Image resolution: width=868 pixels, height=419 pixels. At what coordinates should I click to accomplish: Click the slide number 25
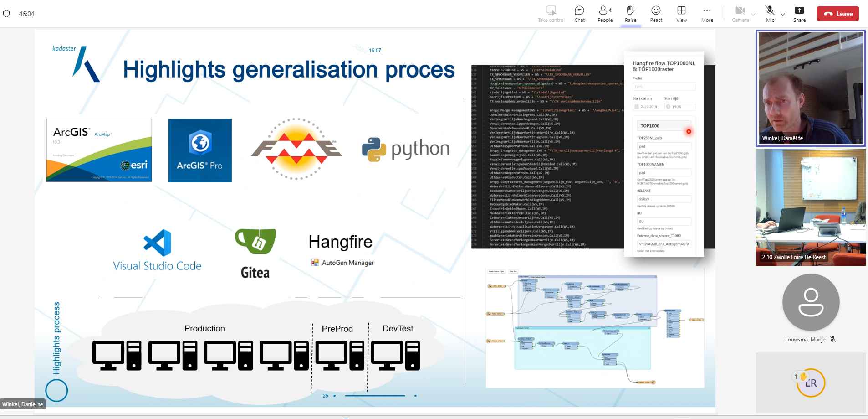coord(325,396)
